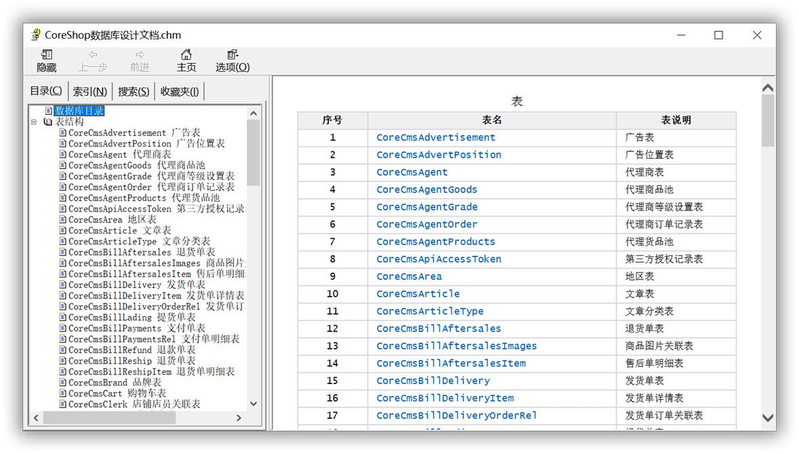Screen dimensions: 799x454
Task: Collapse the 表结构 tree node
Action: click(x=34, y=122)
